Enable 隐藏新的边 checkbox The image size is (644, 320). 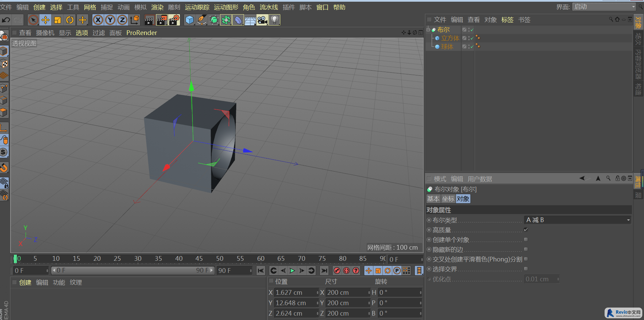[526, 249]
